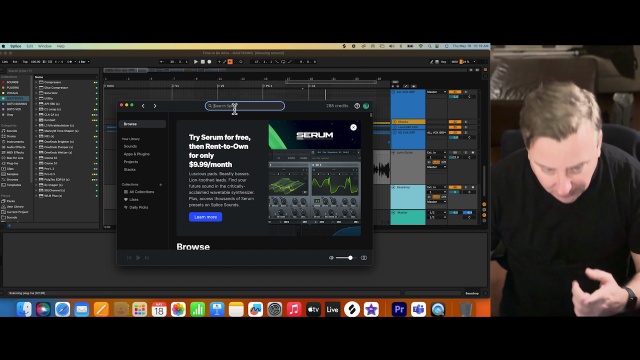Click the Learn more button
The image size is (640, 360).
[205, 217]
